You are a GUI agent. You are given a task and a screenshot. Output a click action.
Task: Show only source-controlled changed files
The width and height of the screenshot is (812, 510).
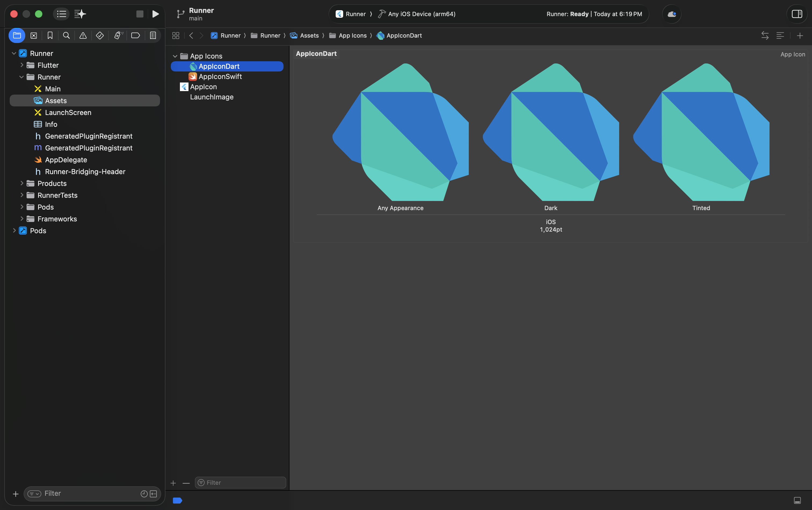click(x=153, y=494)
